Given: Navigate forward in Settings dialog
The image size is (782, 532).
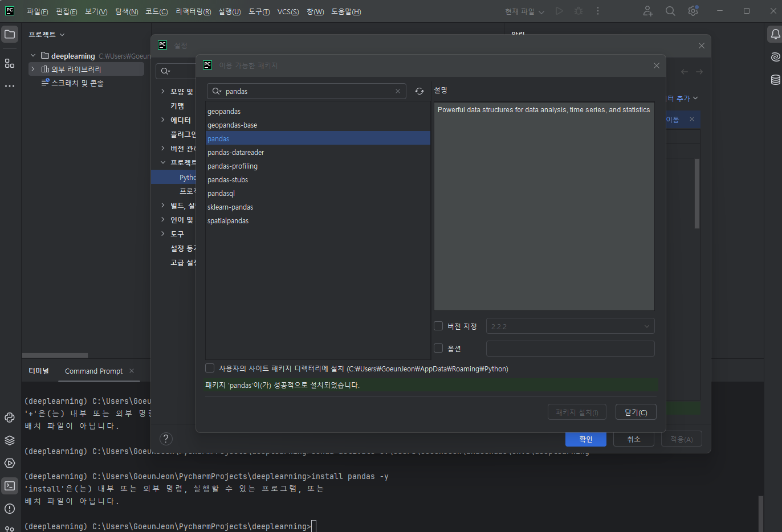Looking at the screenshot, I should [x=699, y=72].
